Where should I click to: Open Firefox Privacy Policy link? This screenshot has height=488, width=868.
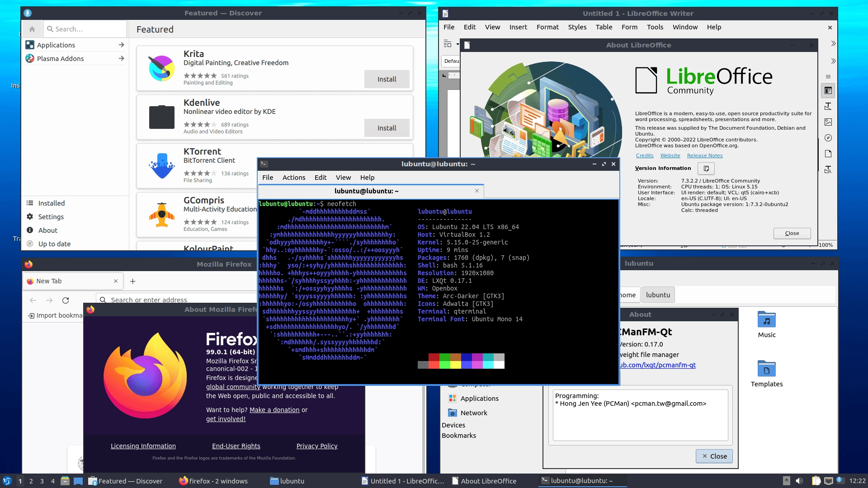click(x=317, y=446)
